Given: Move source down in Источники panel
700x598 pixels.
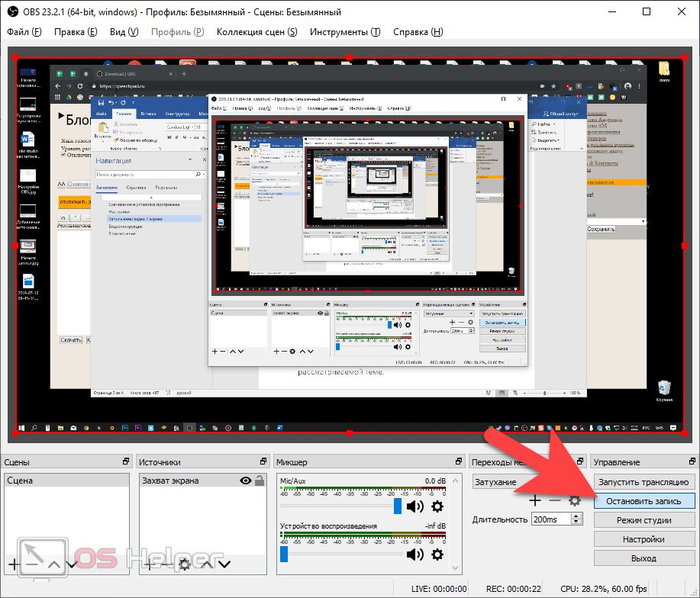Looking at the screenshot, I should (224, 564).
